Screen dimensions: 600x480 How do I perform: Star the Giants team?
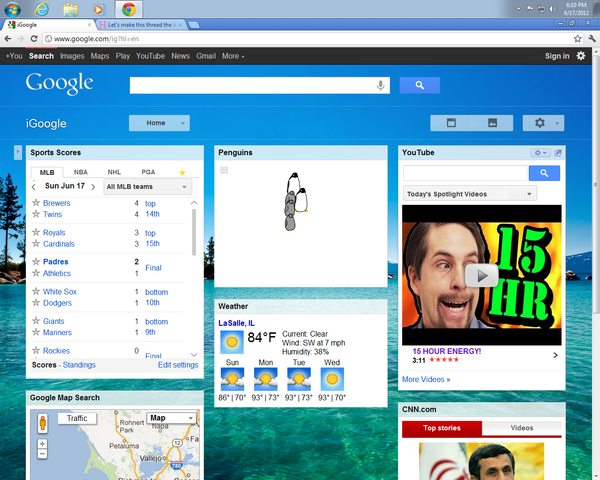36,321
